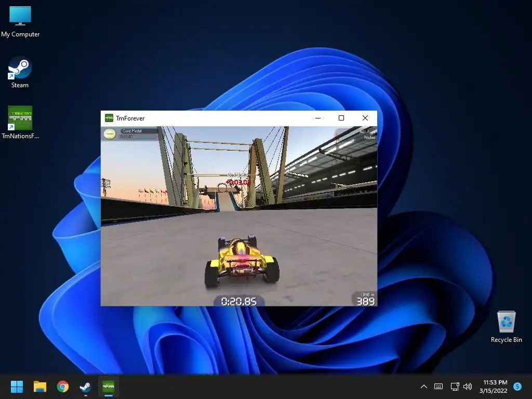Open the My Computer desktop icon
Viewport: 532px width, 399px height.
point(20,21)
